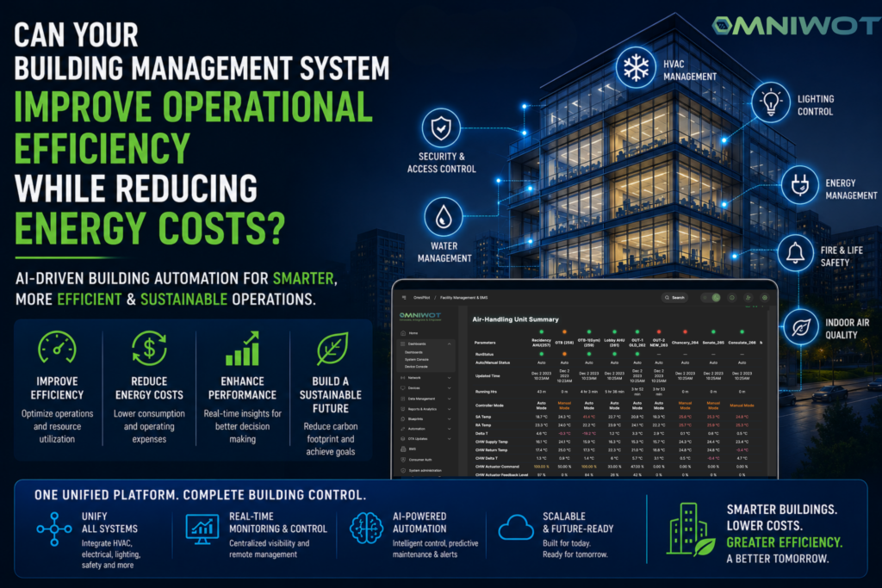The width and height of the screenshot is (882, 588).
Task: Click the dashboard settings gear icon
Action: (x=765, y=297)
